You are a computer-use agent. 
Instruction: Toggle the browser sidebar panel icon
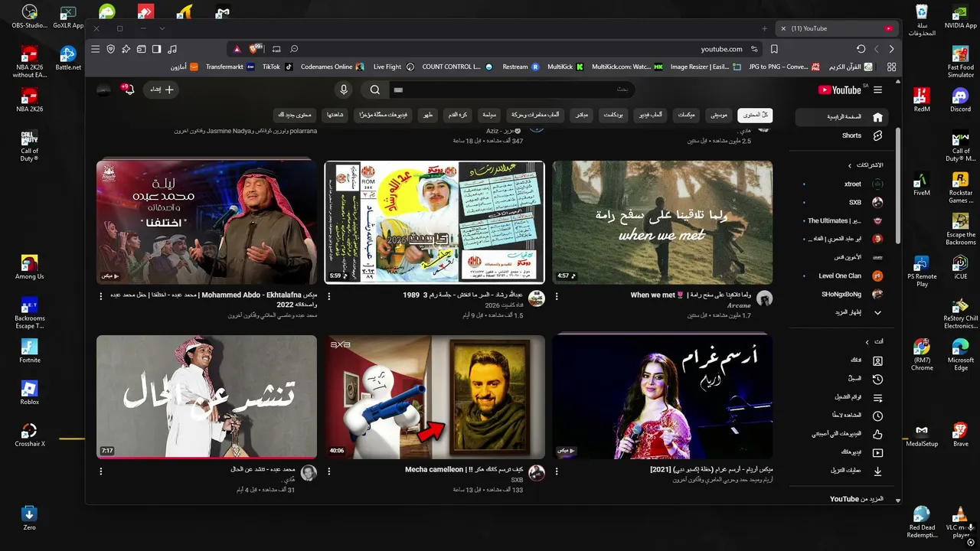point(156,49)
